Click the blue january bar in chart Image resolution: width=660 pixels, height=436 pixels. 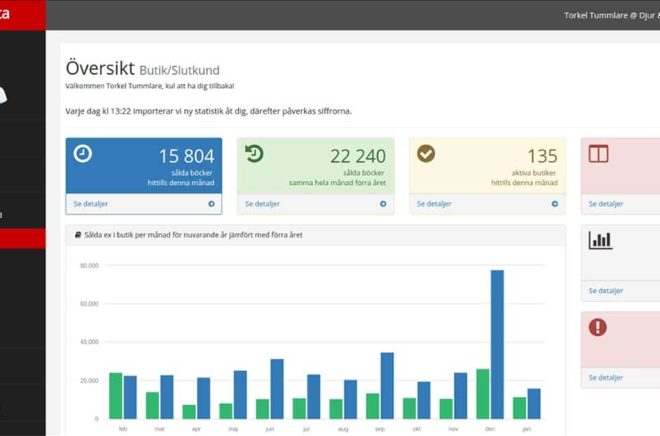pyautogui.click(x=534, y=404)
